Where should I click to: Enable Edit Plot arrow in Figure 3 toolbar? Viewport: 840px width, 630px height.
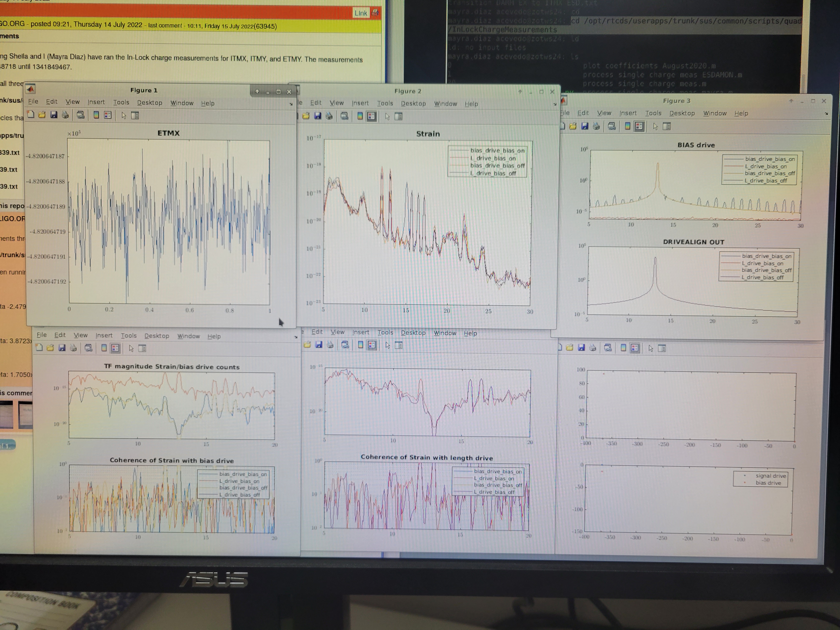[x=655, y=126]
